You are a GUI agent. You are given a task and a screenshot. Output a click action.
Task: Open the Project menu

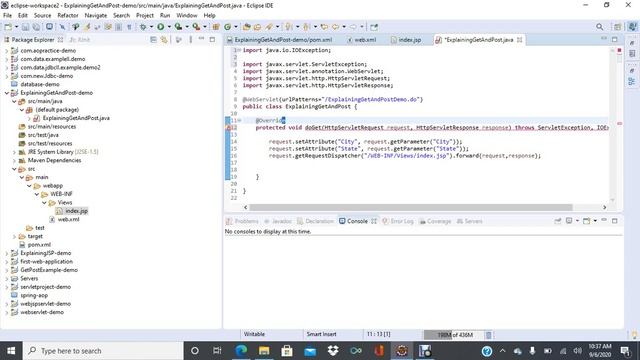tap(144, 15)
